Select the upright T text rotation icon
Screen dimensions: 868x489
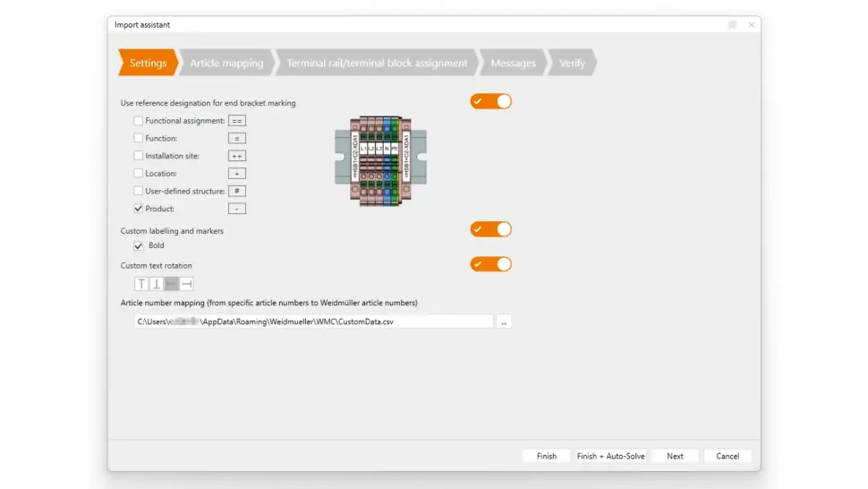pos(141,284)
